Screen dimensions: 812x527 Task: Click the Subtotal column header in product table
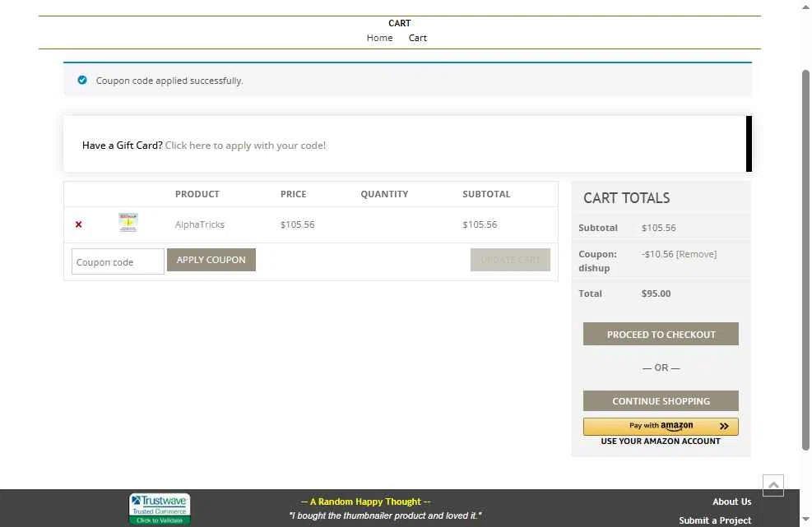[486, 194]
